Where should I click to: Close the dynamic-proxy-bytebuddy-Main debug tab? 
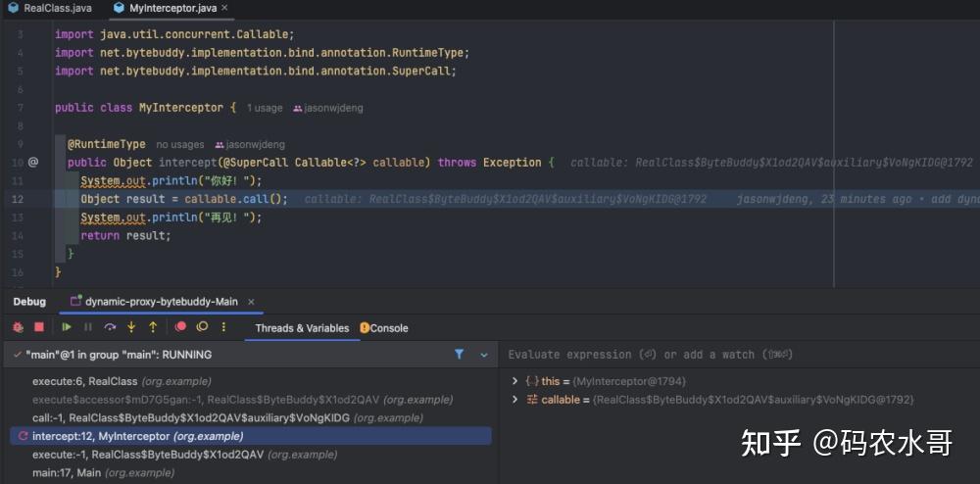247,302
